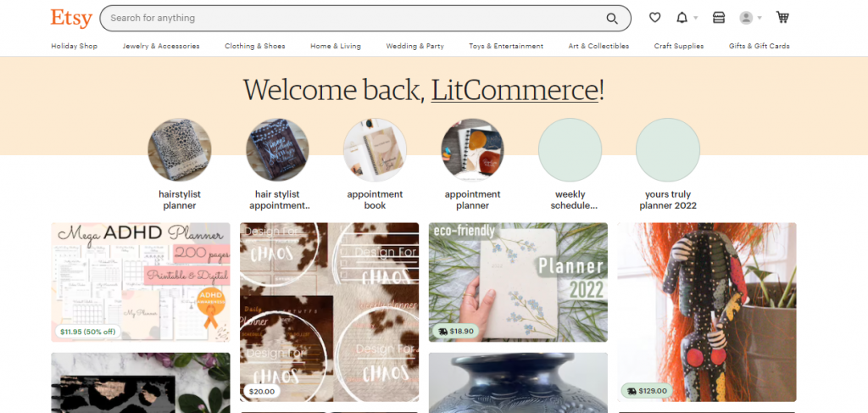Click the user account avatar icon

click(x=746, y=18)
